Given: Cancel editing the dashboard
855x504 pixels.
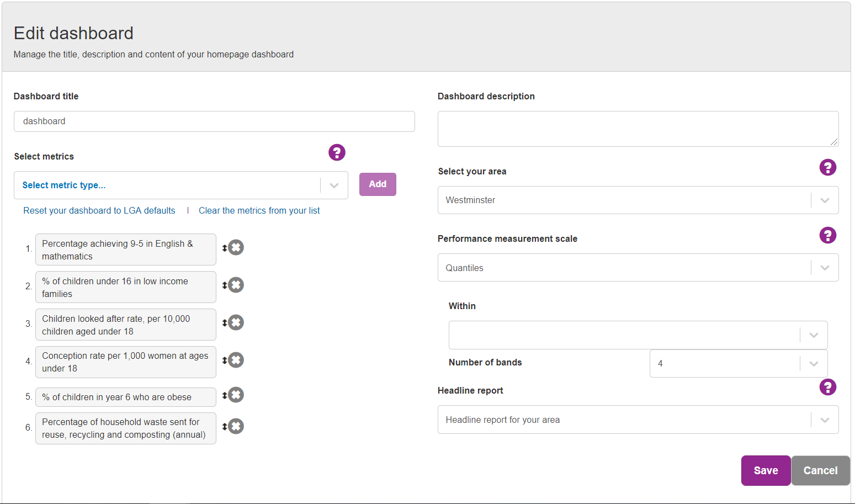Looking at the screenshot, I should 820,471.
